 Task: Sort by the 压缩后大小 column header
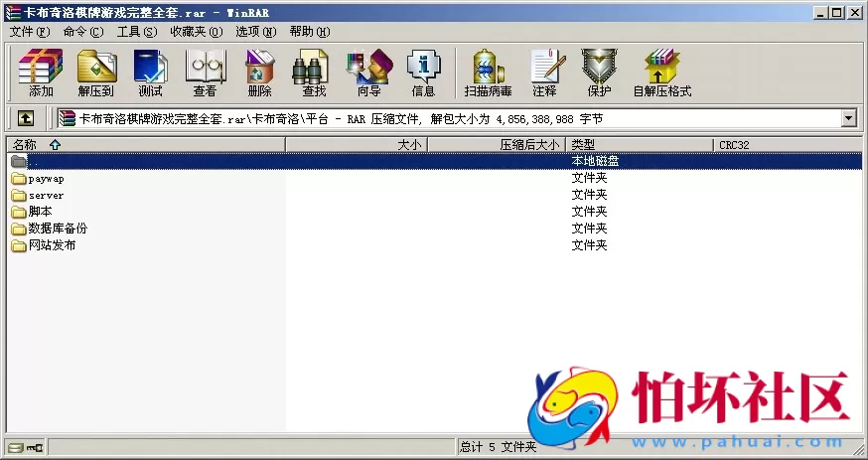pyautogui.click(x=497, y=145)
